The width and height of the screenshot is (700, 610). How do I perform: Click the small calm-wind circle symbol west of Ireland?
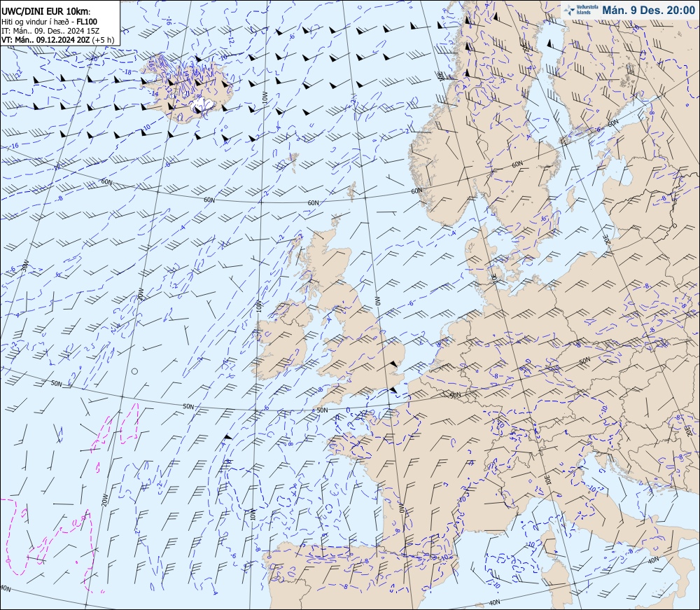pyautogui.click(x=135, y=371)
